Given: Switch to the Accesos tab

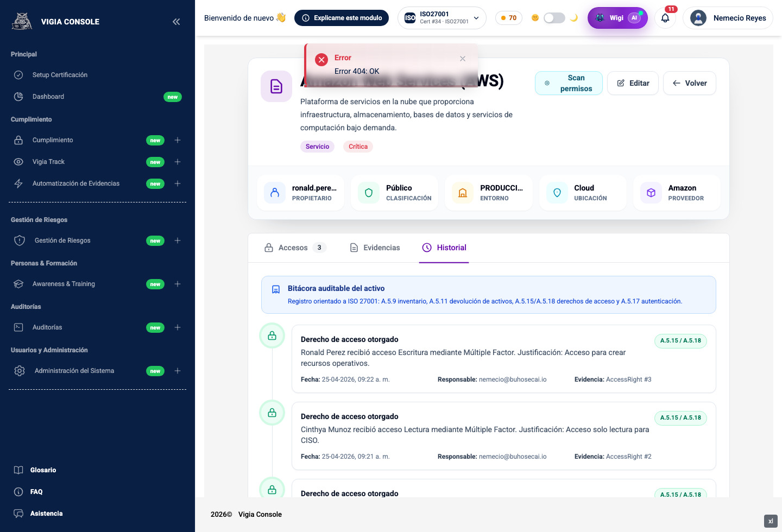Looking at the screenshot, I should (295, 248).
